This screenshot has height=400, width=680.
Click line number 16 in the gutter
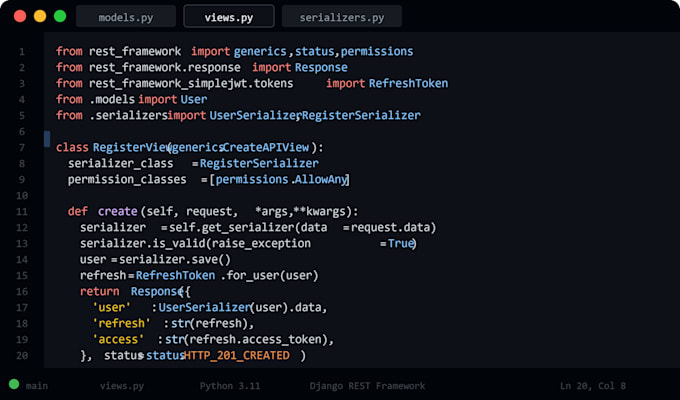tap(22, 292)
